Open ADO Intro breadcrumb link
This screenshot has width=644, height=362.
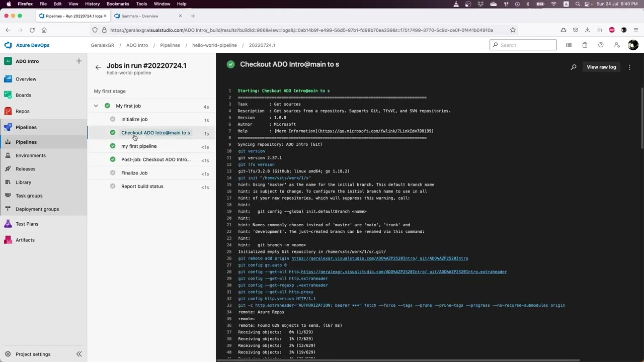(137, 45)
